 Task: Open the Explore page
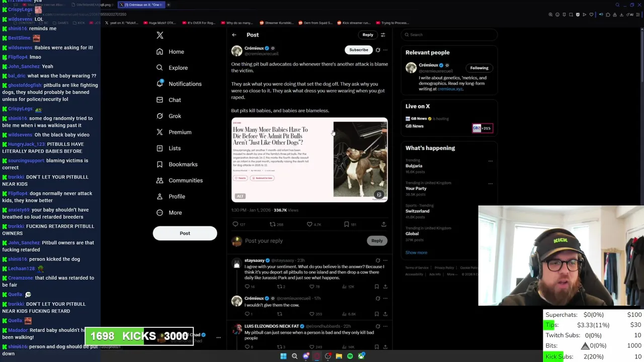[x=172, y=68]
